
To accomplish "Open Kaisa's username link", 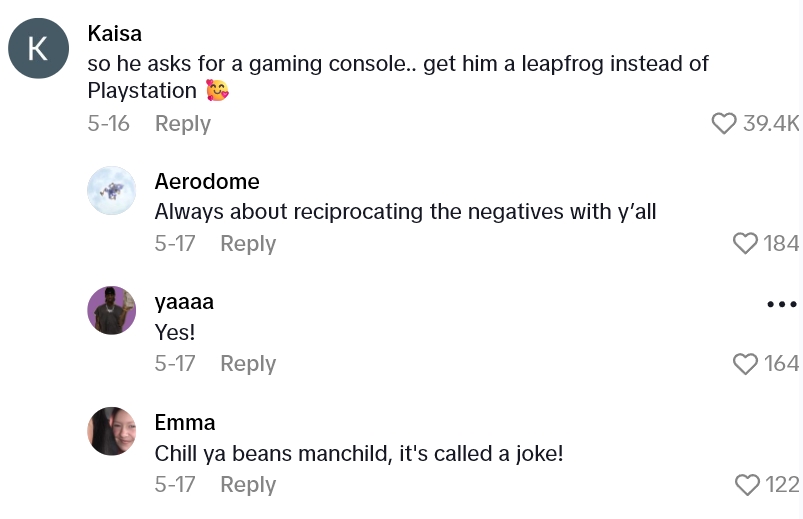I will 115,33.
